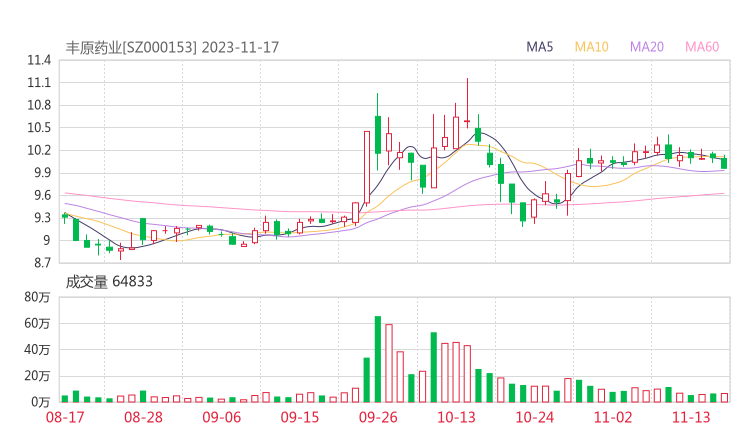Click the 09-26 date label

pos(378,417)
